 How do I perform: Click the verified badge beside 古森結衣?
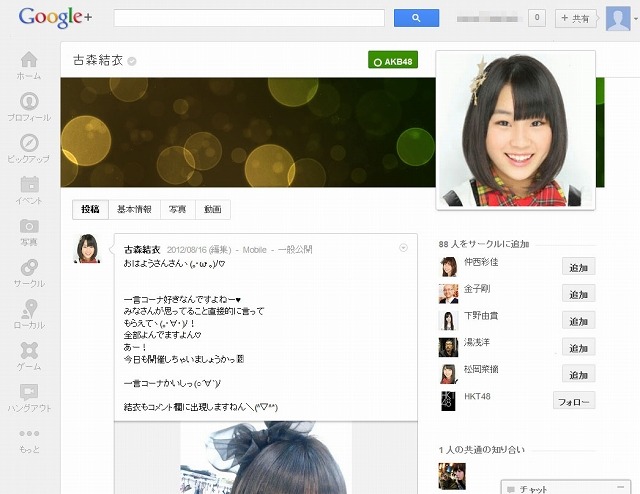[x=131, y=62]
